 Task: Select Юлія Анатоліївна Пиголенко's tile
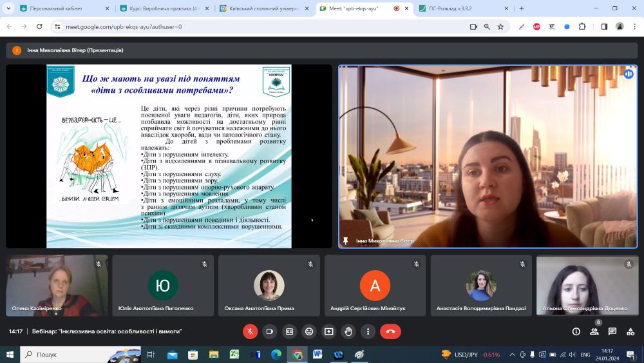(x=163, y=285)
